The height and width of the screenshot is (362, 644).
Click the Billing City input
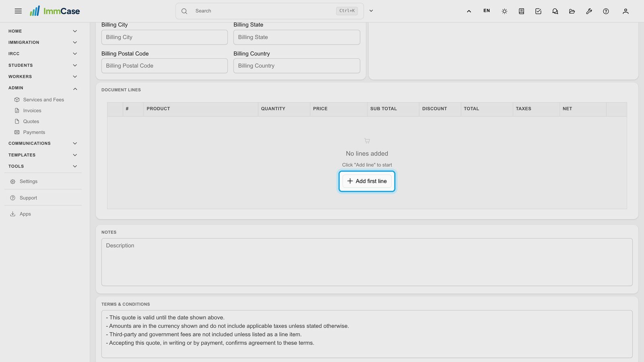[164, 37]
